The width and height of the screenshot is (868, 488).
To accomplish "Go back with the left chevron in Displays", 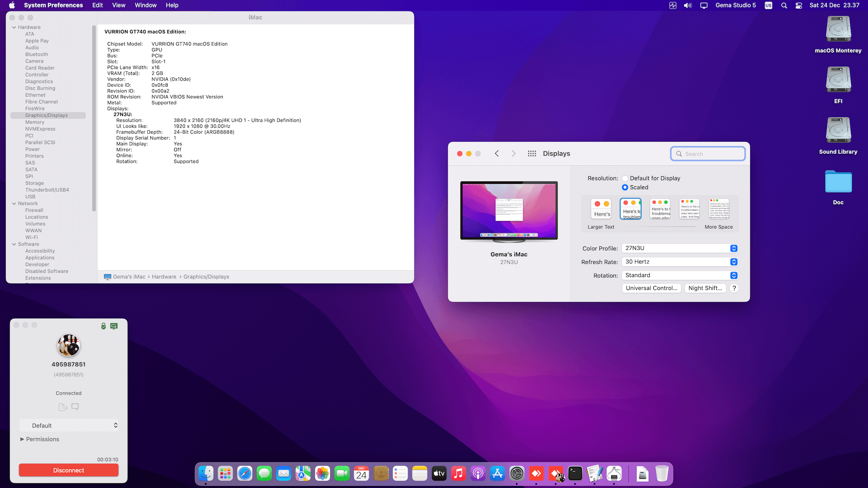I will (x=497, y=154).
